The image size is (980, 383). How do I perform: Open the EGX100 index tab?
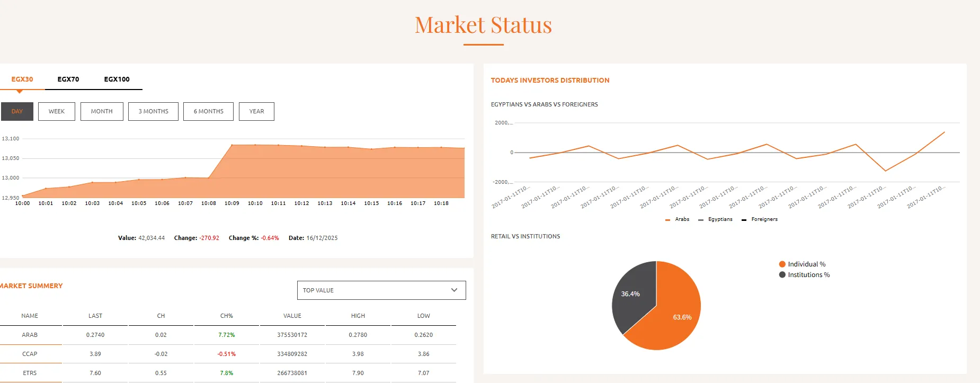(117, 79)
